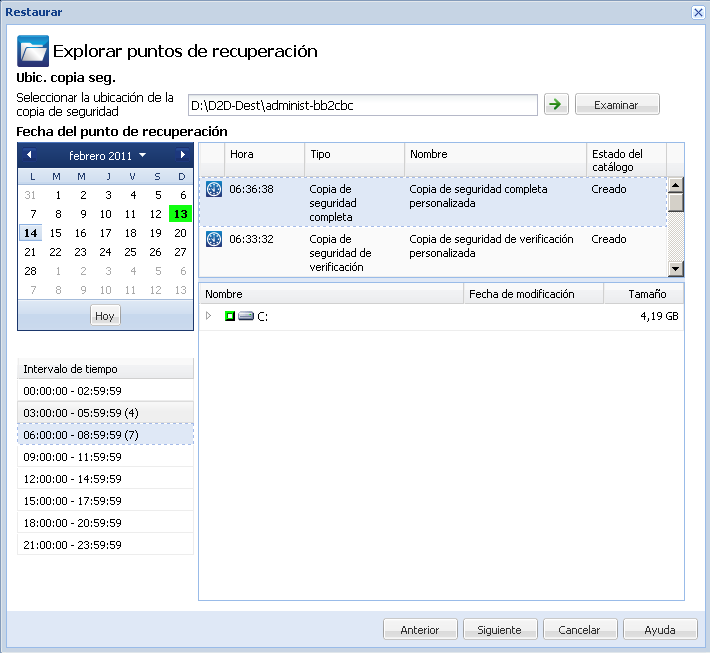Sort by the Hora column header

pyautogui.click(x=264, y=155)
